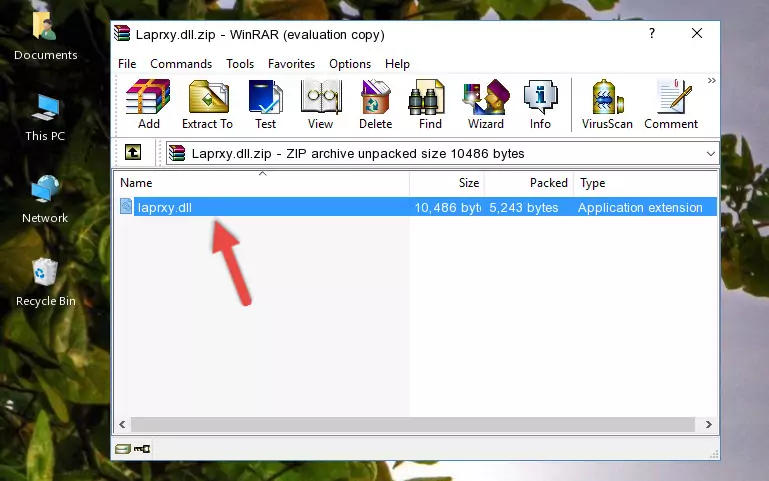Sort by the Name column header
Image resolution: width=769 pixels, height=481 pixels.
pyautogui.click(x=262, y=183)
